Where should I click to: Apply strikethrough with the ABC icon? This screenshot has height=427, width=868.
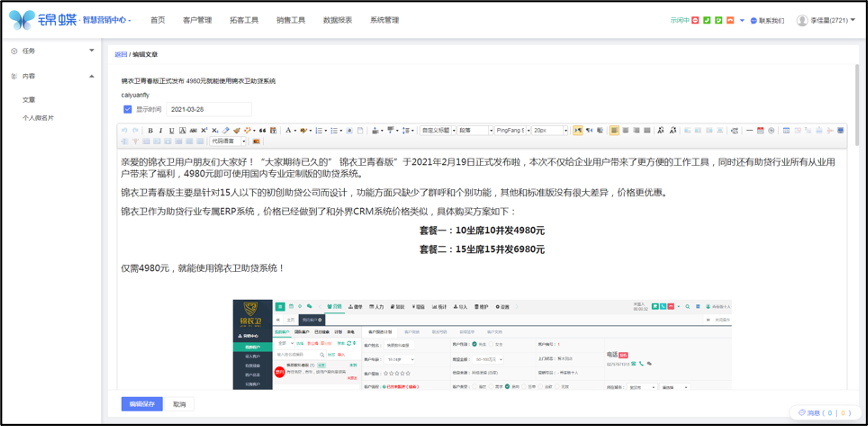193,130
